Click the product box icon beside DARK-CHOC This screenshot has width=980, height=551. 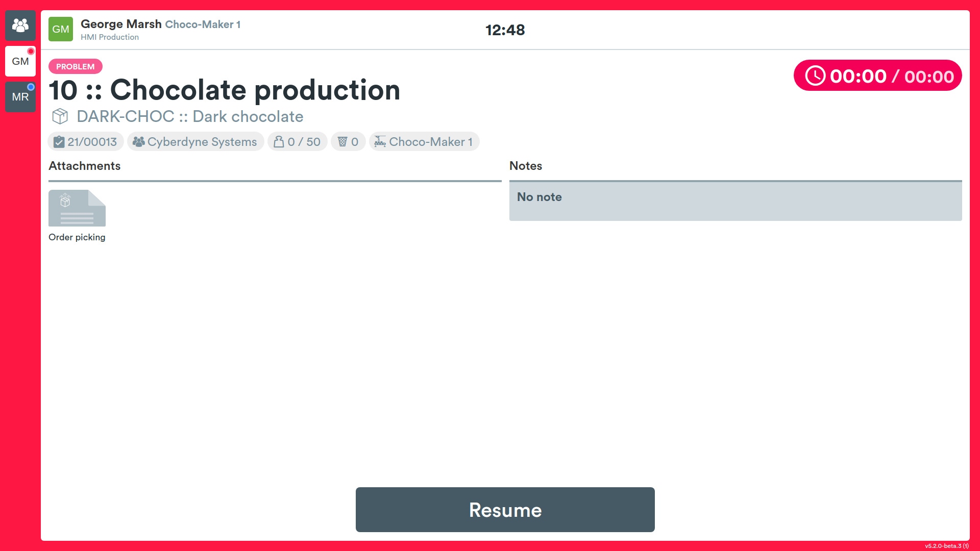click(x=60, y=116)
